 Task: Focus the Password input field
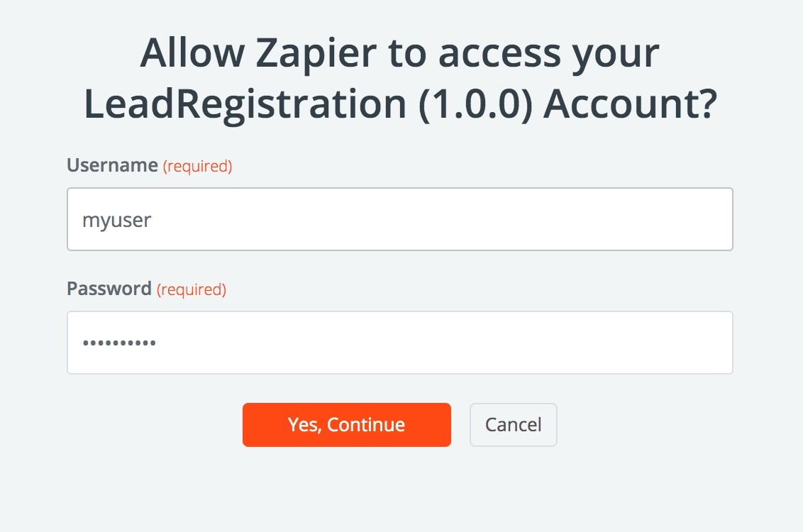(399, 343)
